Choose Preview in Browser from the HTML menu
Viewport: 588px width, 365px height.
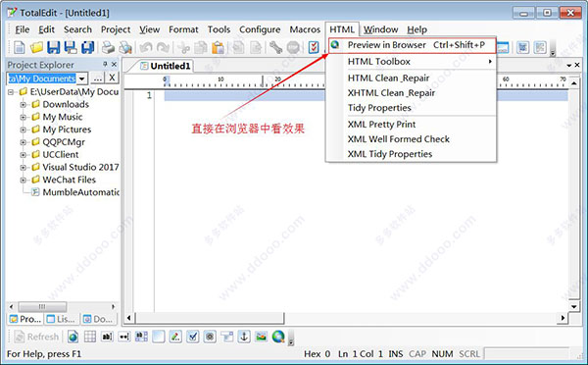[x=412, y=45]
